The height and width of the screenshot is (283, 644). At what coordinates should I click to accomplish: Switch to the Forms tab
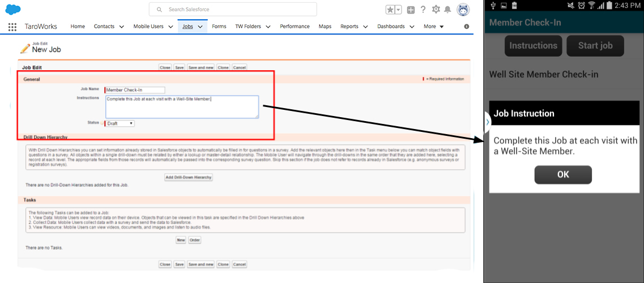tap(219, 27)
